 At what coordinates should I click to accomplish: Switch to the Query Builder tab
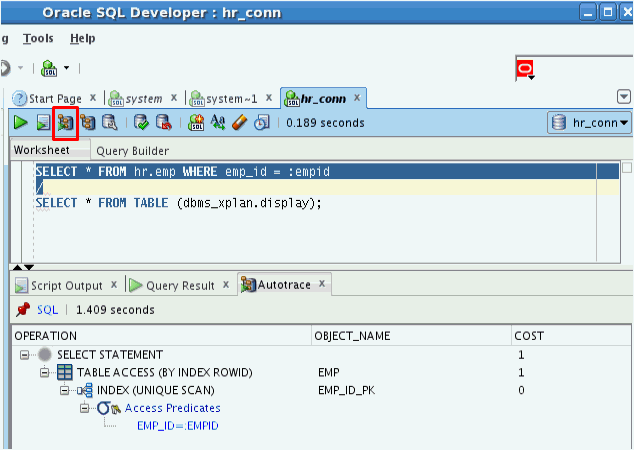(133, 151)
